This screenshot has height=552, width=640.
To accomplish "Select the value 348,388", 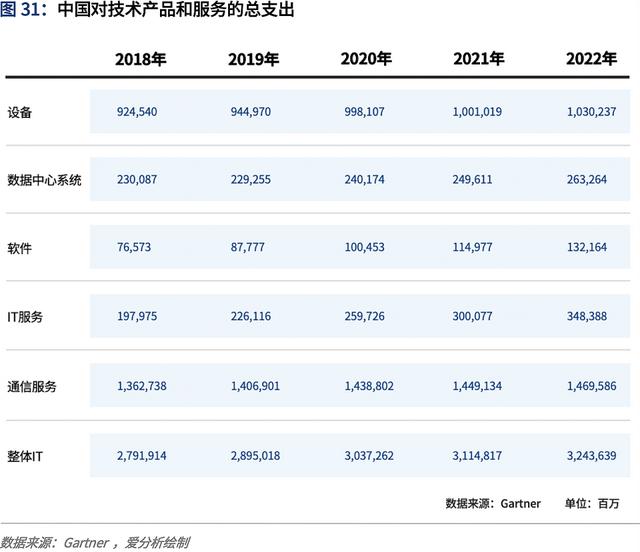I will click(x=587, y=316).
